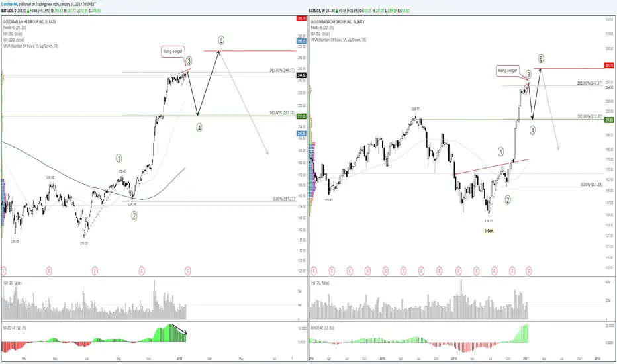The height and width of the screenshot is (364, 617).
Task: Select circled wave 1 label on daily chart
Action: pyautogui.click(x=119, y=158)
